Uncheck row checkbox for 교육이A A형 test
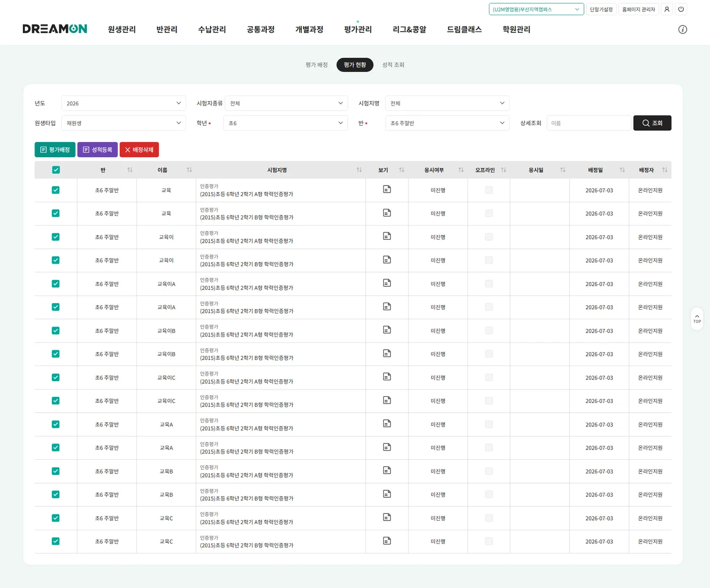The image size is (710, 588). [x=56, y=284]
